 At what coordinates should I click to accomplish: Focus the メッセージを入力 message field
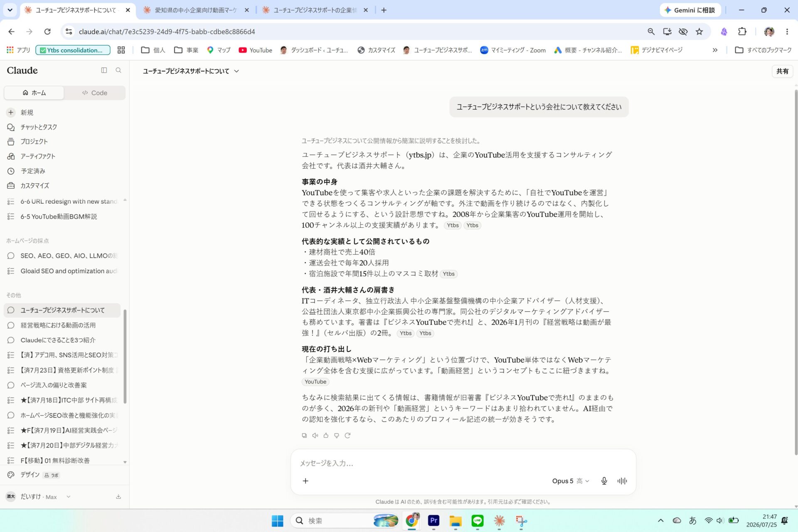point(463,463)
